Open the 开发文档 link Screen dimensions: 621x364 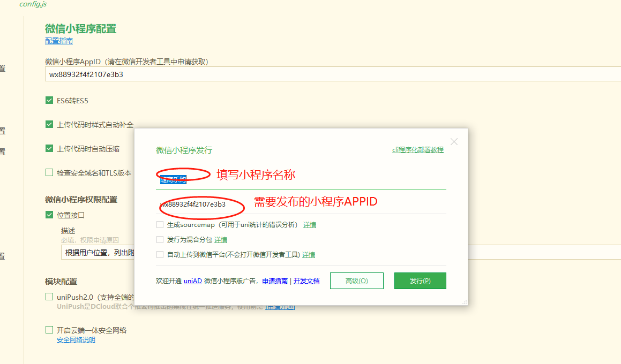pos(306,281)
